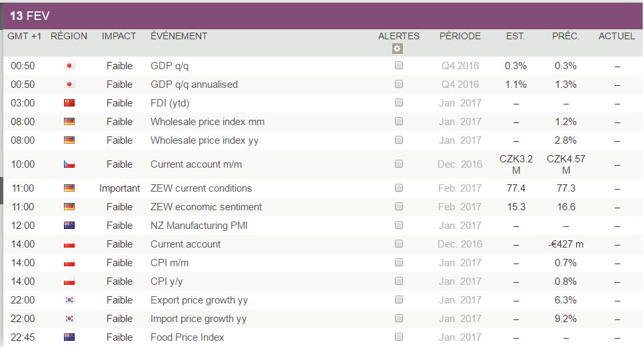
Task: Enable alert for GDP q/q annualised
Action: [399, 85]
